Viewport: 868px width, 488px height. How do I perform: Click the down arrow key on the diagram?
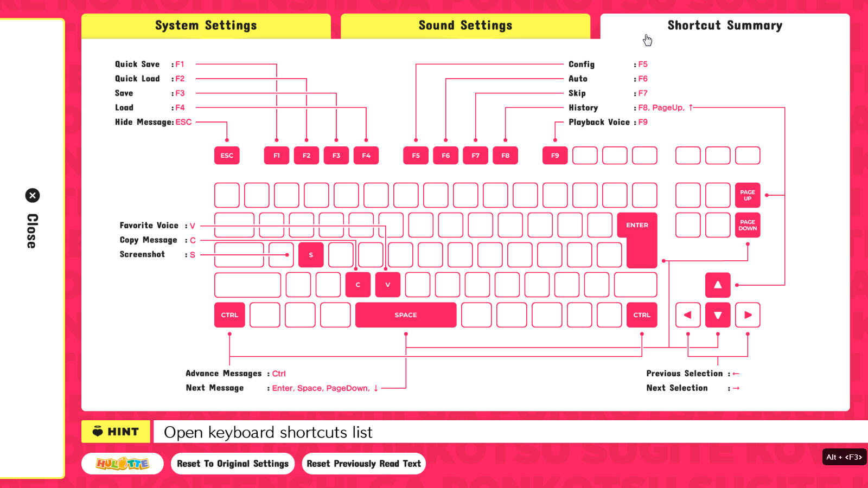(718, 315)
